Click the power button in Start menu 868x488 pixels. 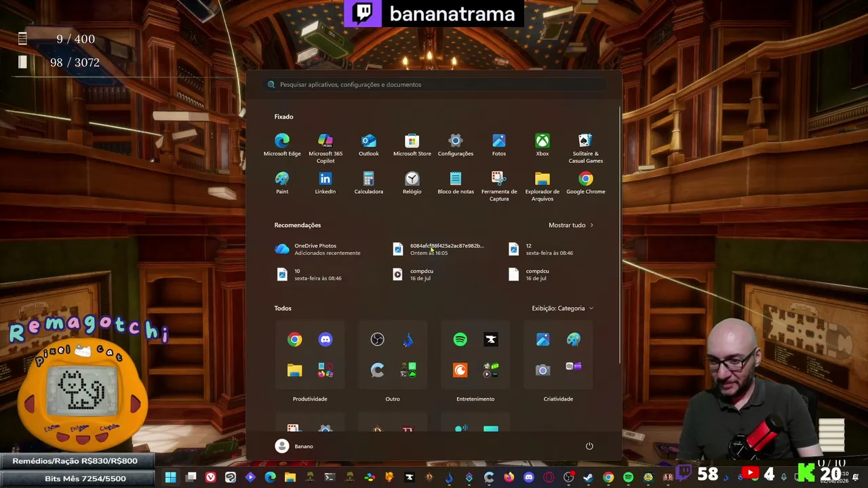tap(589, 446)
